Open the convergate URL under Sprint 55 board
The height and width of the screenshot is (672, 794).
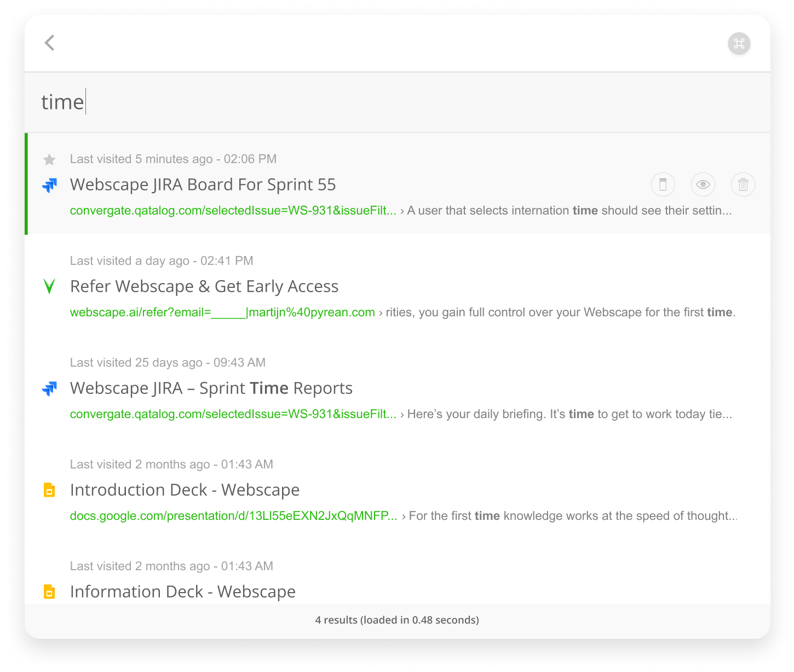point(233,211)
